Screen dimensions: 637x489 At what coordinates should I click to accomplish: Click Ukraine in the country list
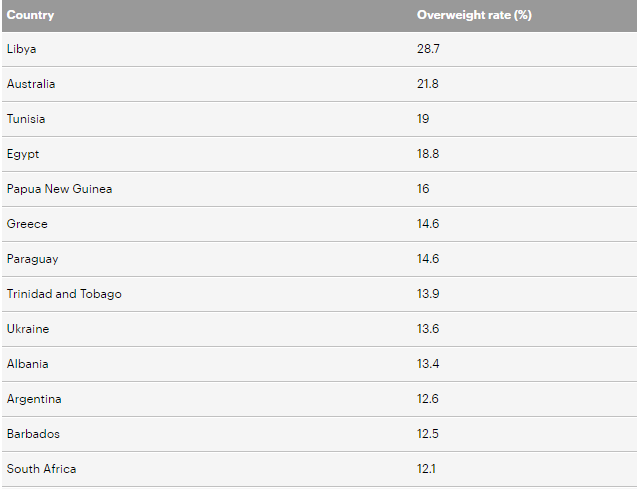28,329
